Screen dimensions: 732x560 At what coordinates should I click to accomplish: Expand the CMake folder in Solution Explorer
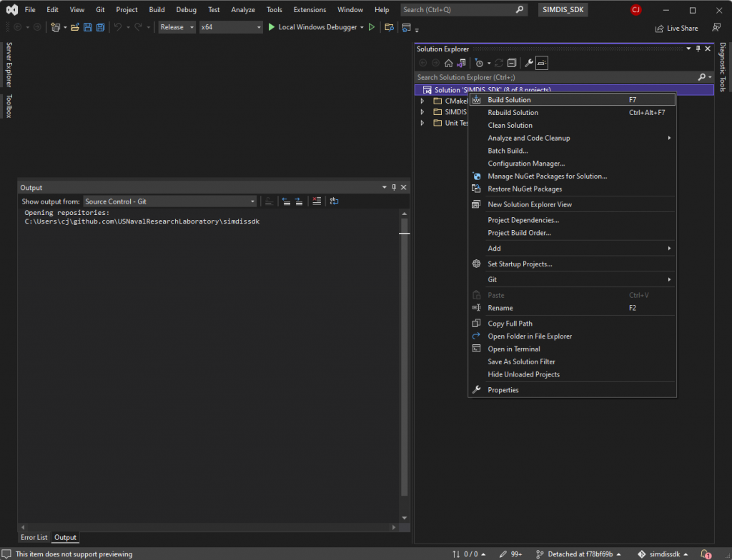[422, 101]
